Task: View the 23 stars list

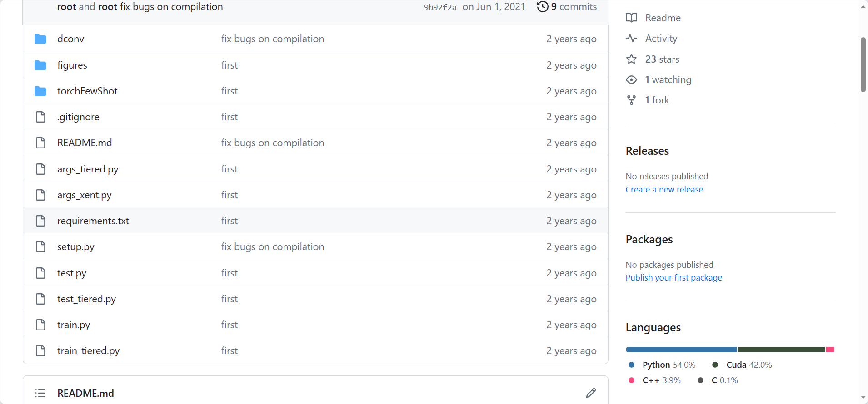Action: pyautogui.click(x=662, y=59)
